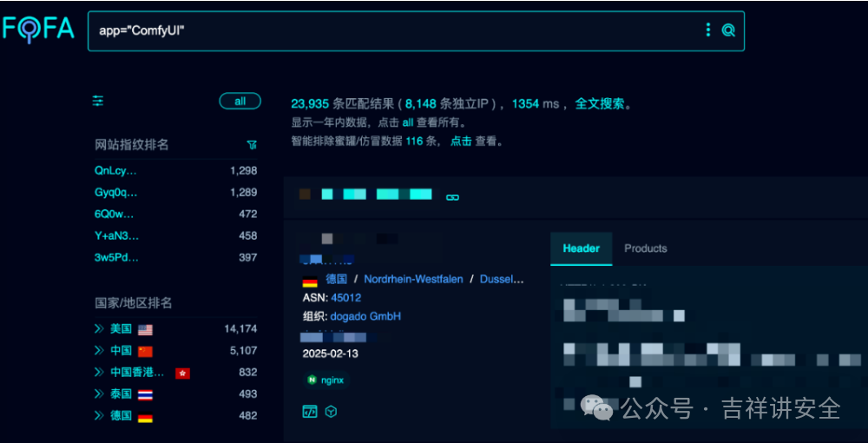Click the cube icon under result
Screen dimensions: 868x443
pos(331,412)
